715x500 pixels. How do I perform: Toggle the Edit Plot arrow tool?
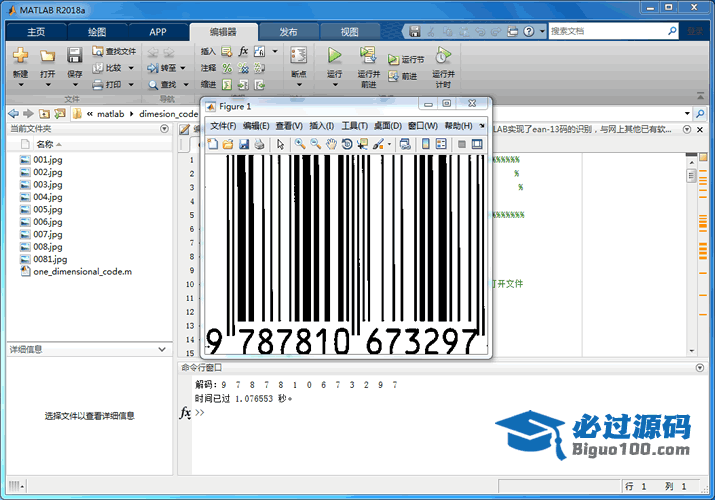(x=280, y=144)
